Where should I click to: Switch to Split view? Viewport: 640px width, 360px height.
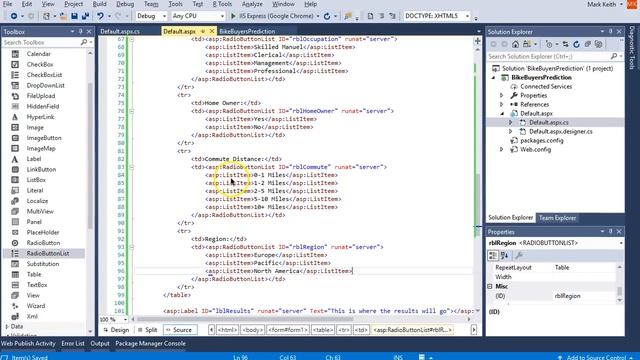coord(147,330)
